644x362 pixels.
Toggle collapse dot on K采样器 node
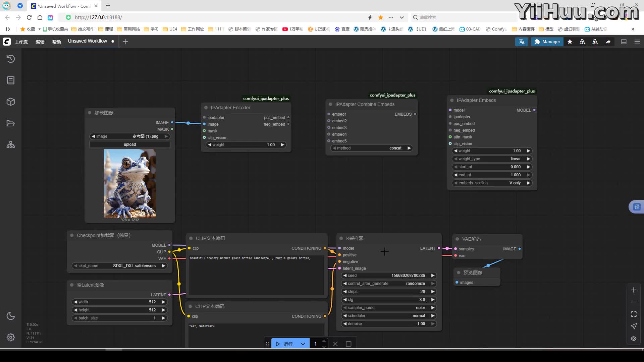[341, 238]
